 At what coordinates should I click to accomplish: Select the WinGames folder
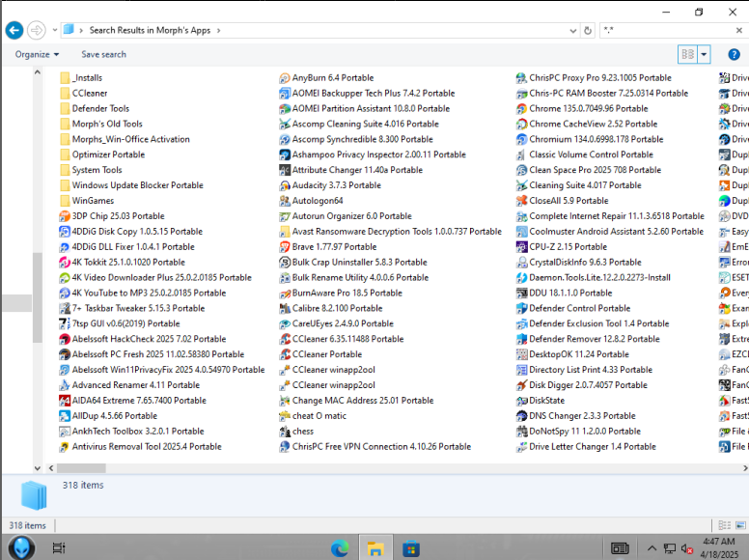(x=88, y=201)
